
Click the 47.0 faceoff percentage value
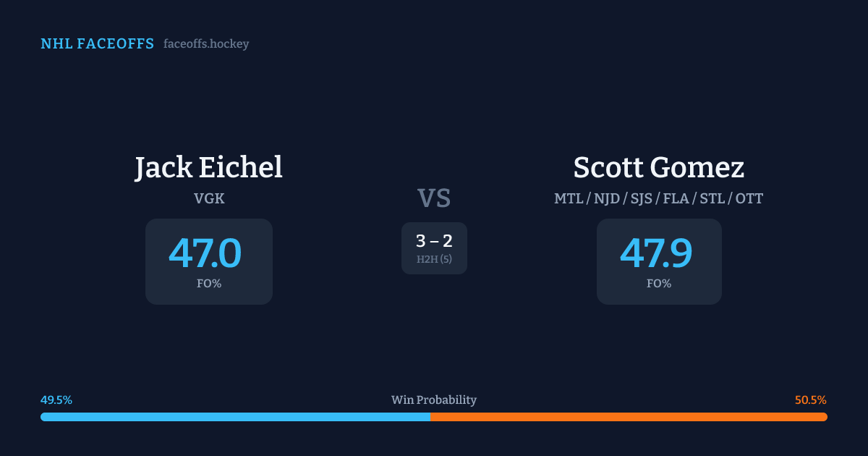tap(205, 254)
